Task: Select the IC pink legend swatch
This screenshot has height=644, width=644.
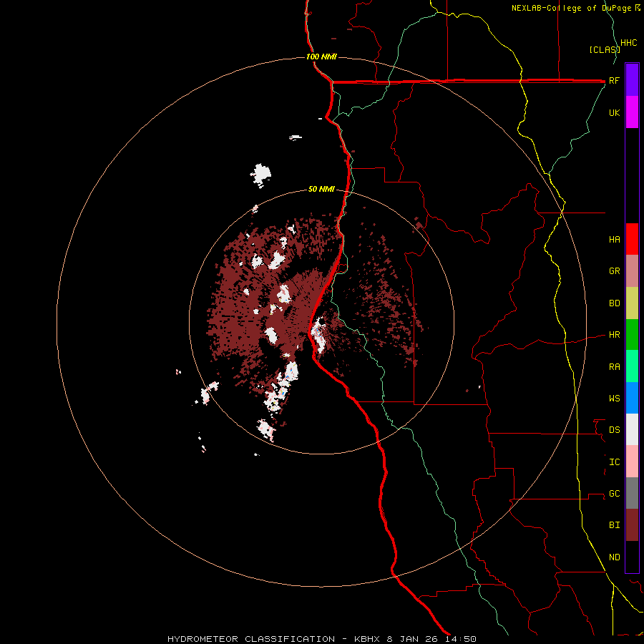Action: [x=632, y=462]
